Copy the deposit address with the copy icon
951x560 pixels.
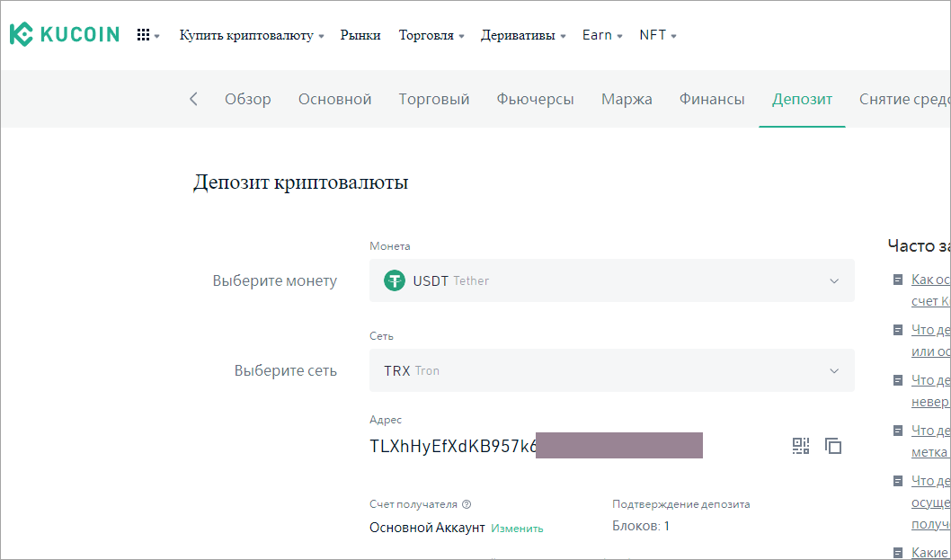833,446
